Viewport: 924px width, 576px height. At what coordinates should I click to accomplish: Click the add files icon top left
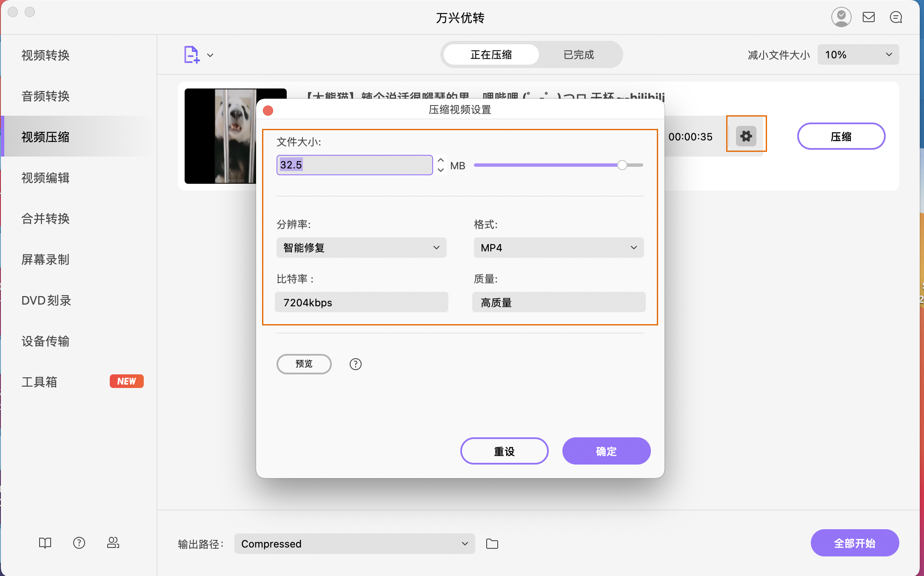pos(191,54)
